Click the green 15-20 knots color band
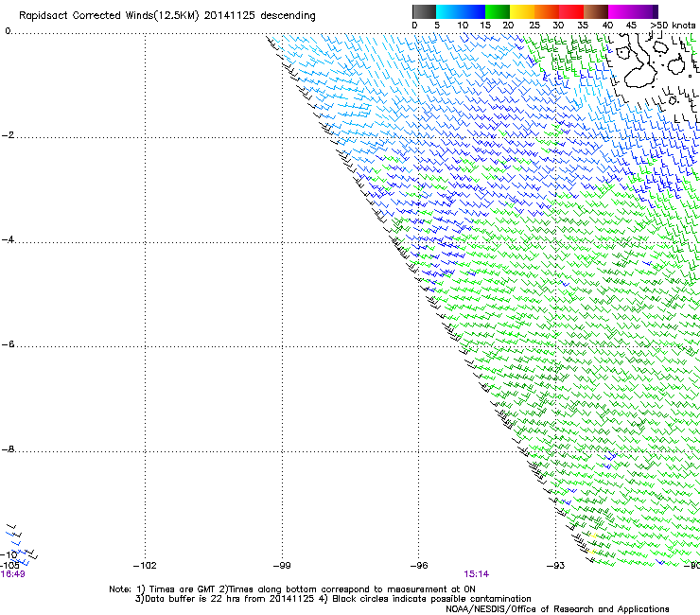 click(x=498, y=11)
